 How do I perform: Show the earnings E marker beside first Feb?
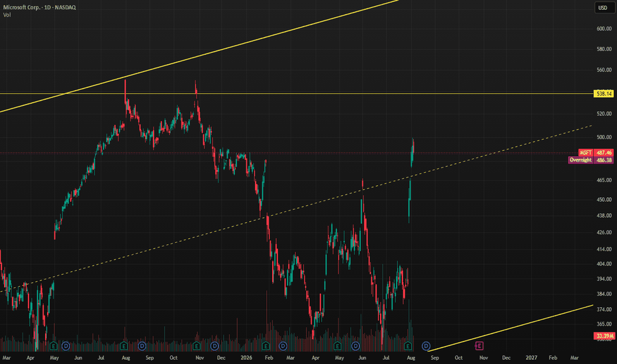265,346
